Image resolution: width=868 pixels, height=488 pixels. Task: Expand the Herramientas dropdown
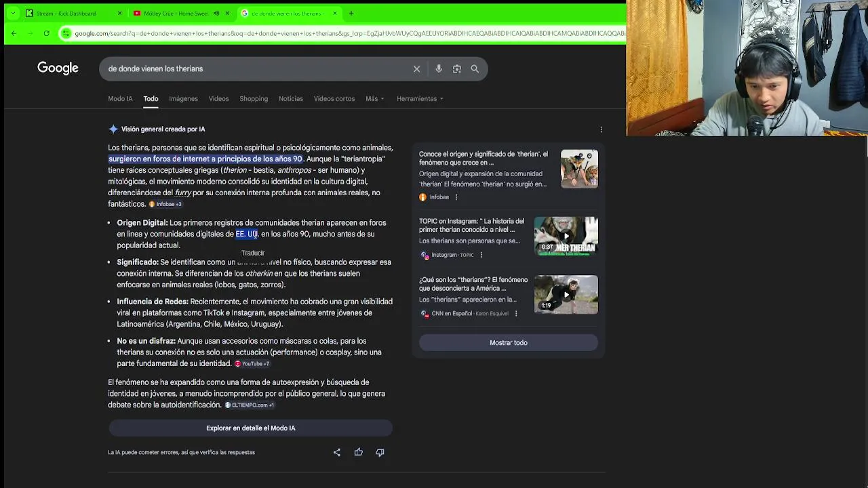pyautogui.click(x=420, y=99)
